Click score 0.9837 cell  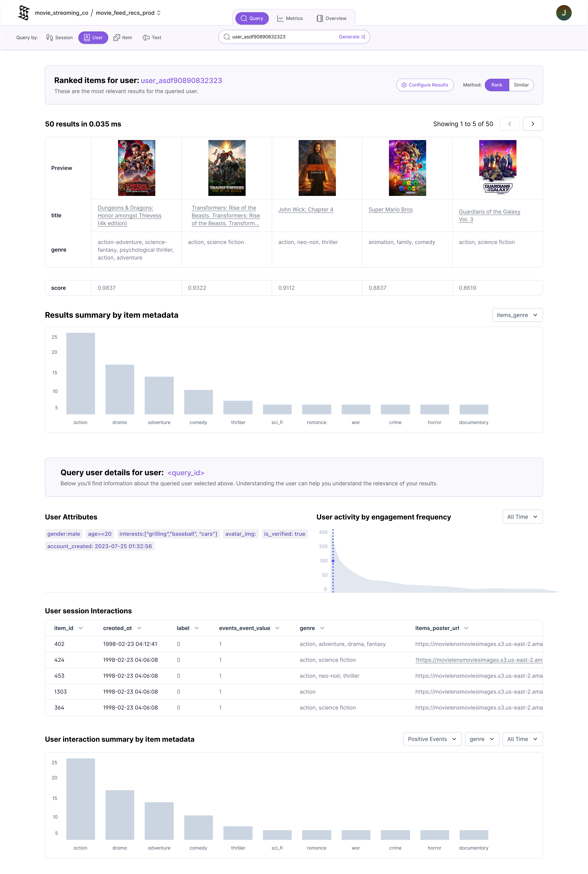[x=137, y=288]
